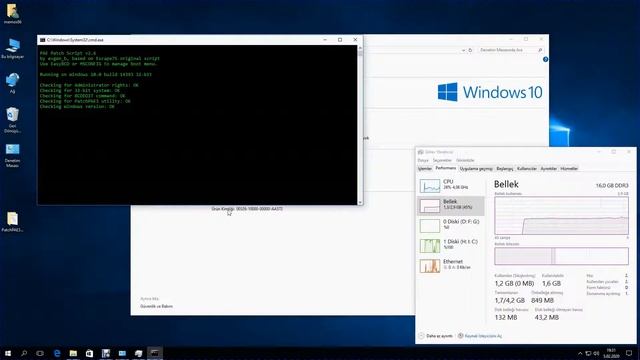
Task: Open network tray icon
Action: (588, 353)
